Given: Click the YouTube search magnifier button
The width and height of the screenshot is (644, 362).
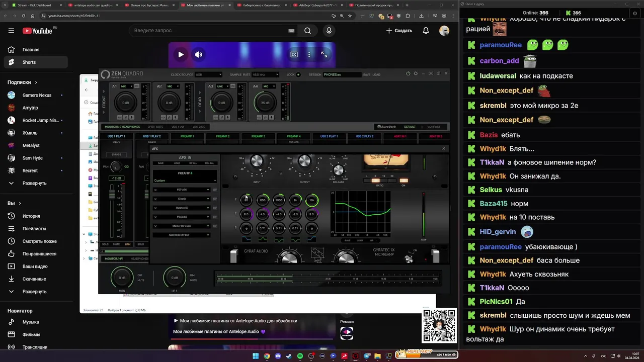Looking at the screenshot, I should [307, 31].
